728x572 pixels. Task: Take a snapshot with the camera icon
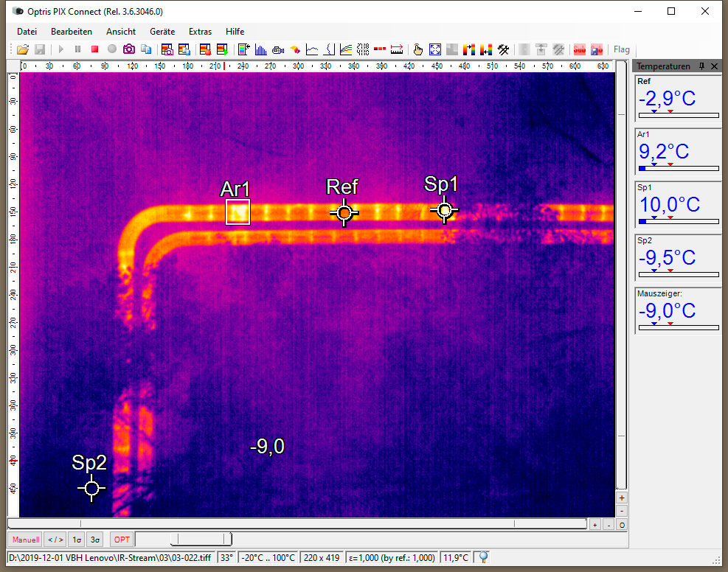tap(129, 49)
